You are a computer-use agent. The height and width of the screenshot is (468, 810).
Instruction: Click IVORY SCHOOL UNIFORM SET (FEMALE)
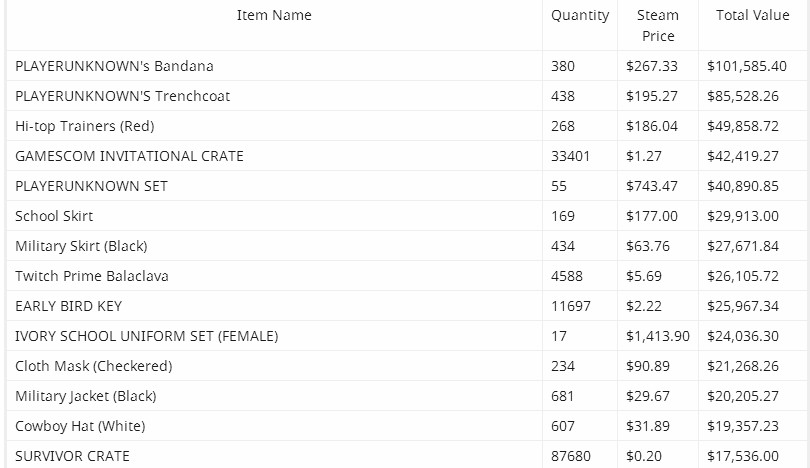147,336
